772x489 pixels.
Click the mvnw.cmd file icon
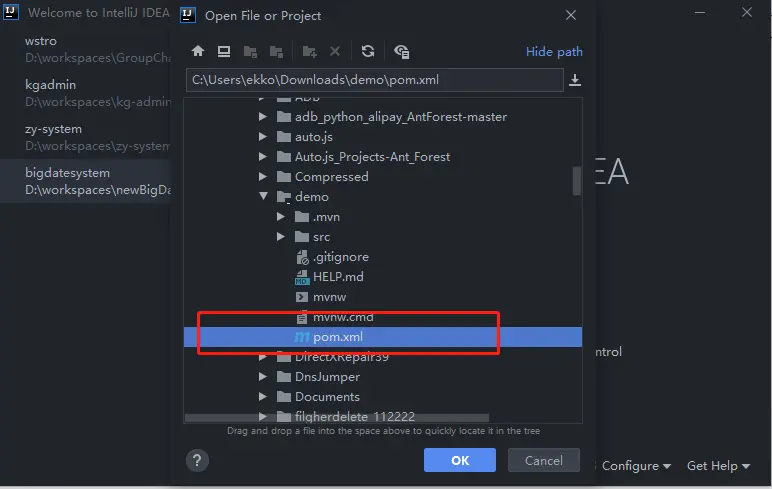(302, 318)
